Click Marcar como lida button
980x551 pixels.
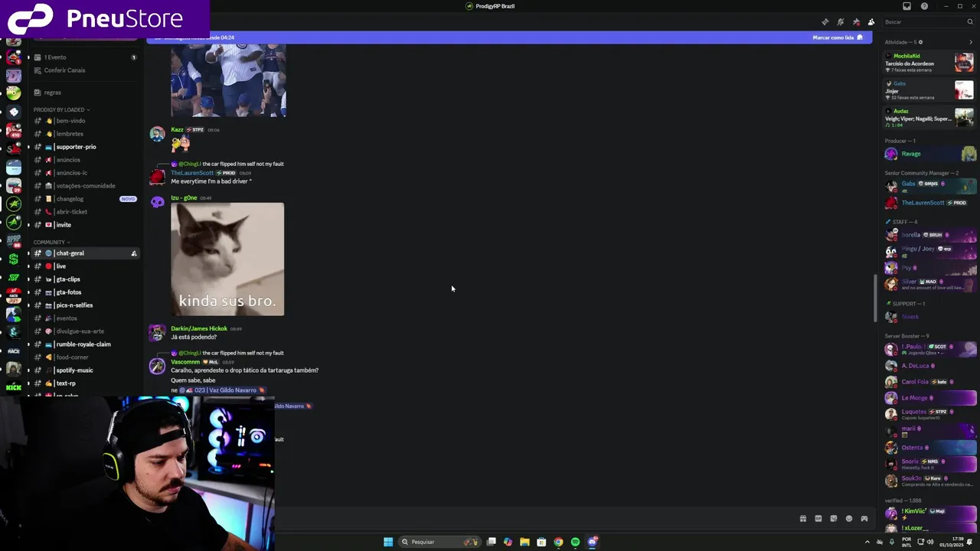(x=838, y=37)
